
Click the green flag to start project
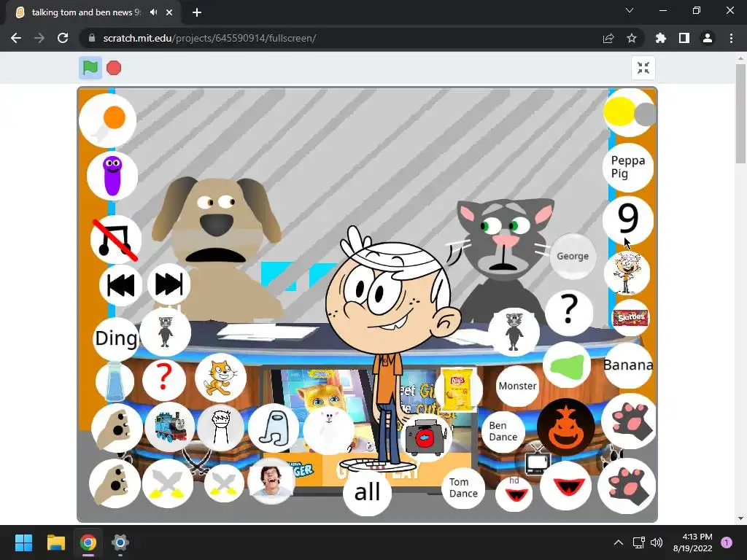pyautogui.click(x=90, y=68)
